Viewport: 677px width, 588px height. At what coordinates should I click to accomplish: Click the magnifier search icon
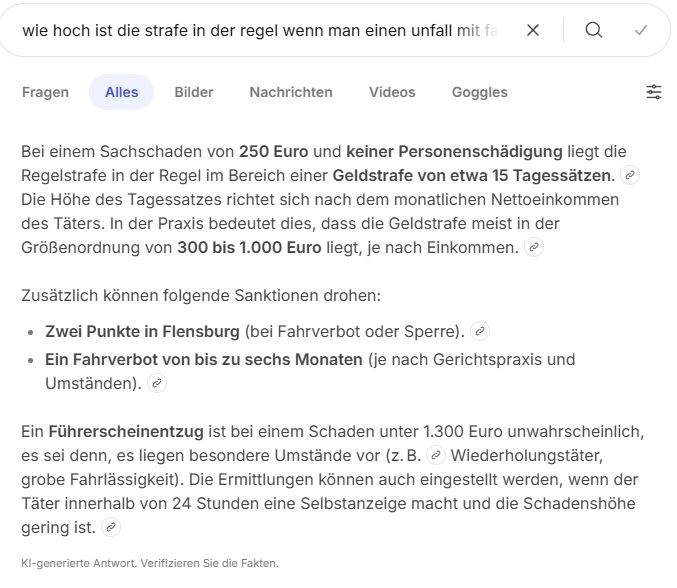tap(594, 31)
